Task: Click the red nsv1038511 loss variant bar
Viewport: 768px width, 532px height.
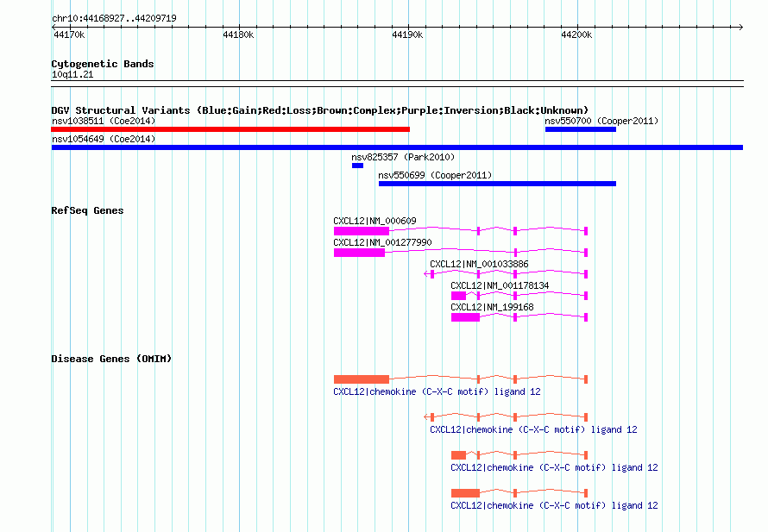Action: [x=230, y=129]
